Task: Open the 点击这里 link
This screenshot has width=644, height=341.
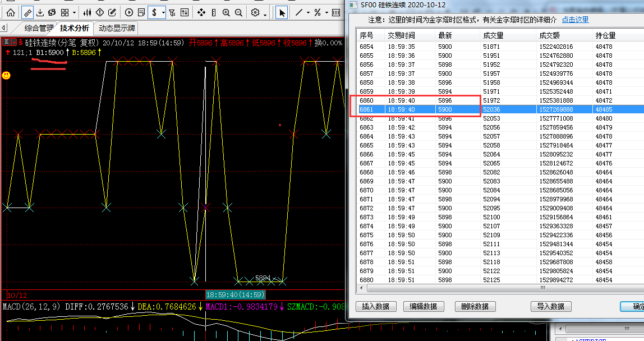Action: (x=575, y=20)
